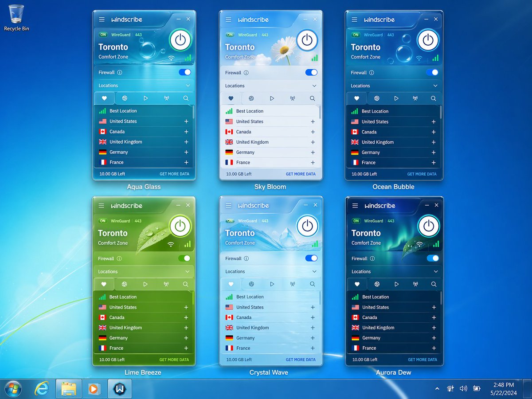Select streaming play tab in Lime Breeze
Viewport: 532px width, 399px height.
(x=145, y=284)
